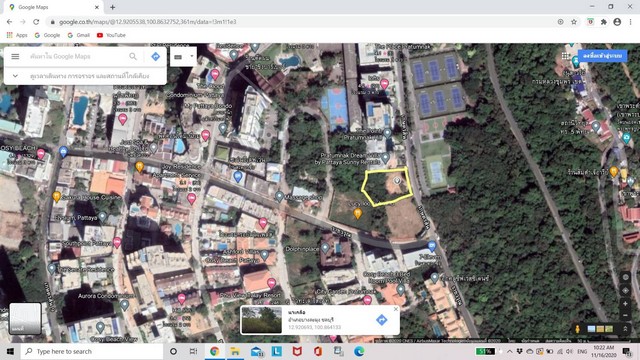The height and width of the screenshot is (360, 640).
Task: Click the Google Maps search input field
Action: (78, 56)
